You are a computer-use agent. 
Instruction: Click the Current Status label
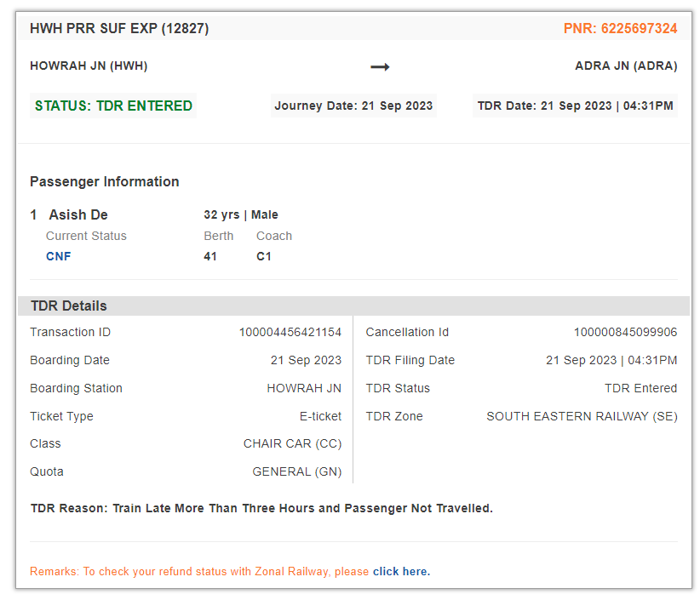pyautogui.click(x=86, y=236)
